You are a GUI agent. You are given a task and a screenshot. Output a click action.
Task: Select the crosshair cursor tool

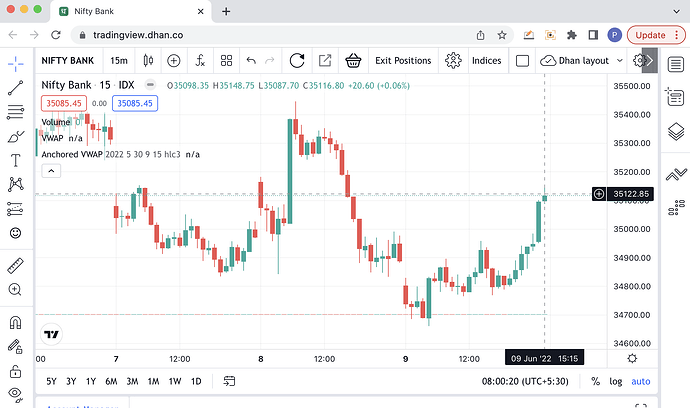pyautogui.click(x=15, y=64)
